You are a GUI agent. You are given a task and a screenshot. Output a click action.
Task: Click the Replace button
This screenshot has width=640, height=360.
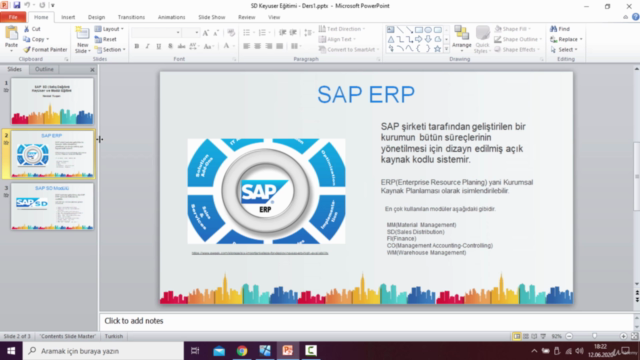coord(566,39)
